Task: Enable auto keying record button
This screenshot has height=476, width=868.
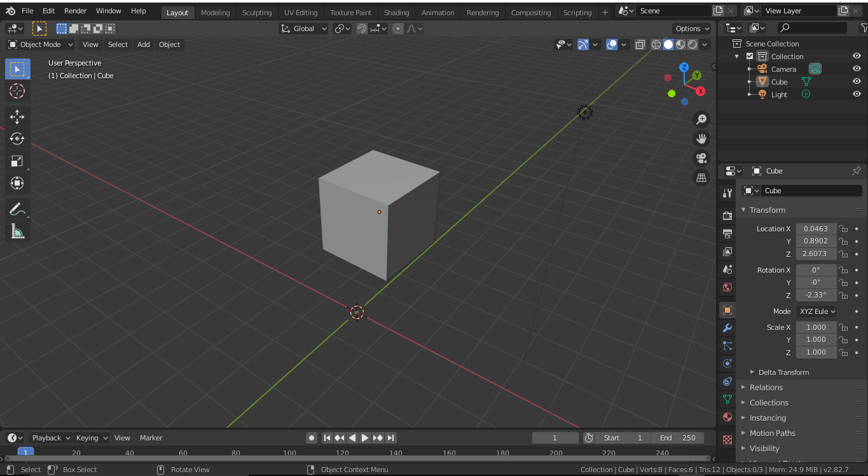Action: pos(312,438)
